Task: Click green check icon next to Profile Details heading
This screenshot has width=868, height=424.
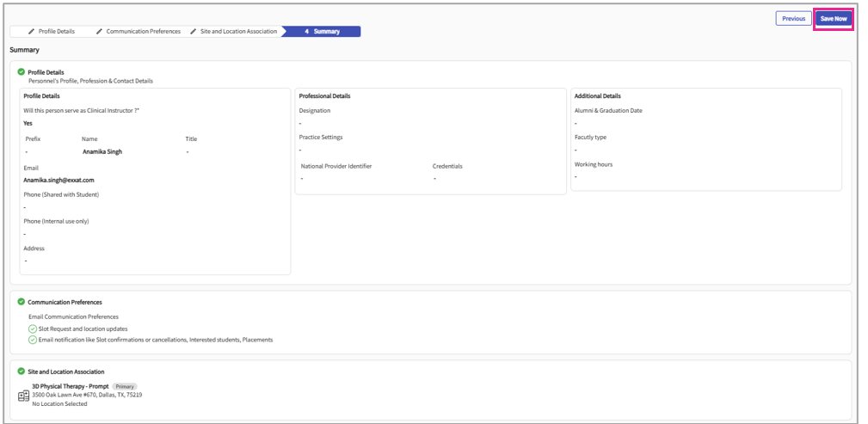Action: point(22,72)
